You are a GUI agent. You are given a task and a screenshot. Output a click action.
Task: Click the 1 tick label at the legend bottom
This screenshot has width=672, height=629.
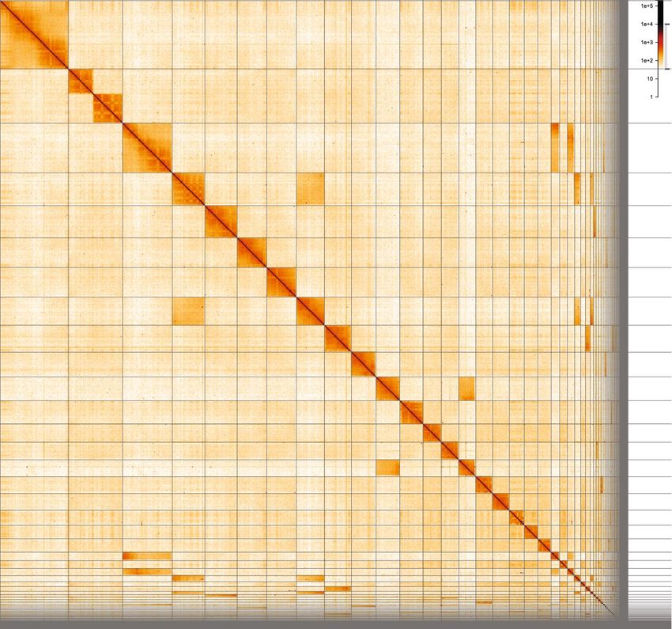click(x=650, y=97)
